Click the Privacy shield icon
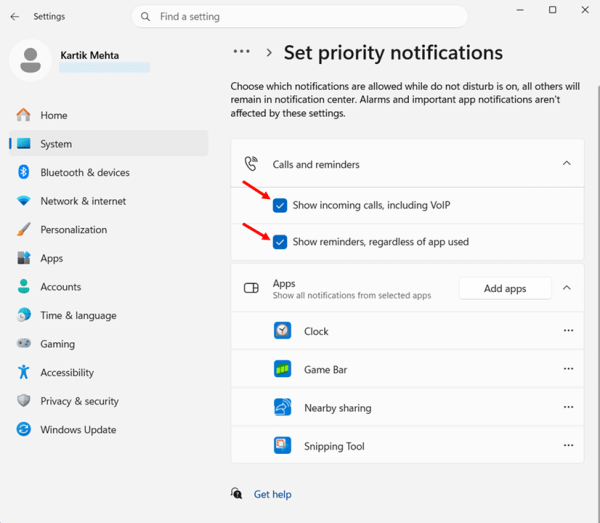Screen dimensions: 600x523 [23, 401]
